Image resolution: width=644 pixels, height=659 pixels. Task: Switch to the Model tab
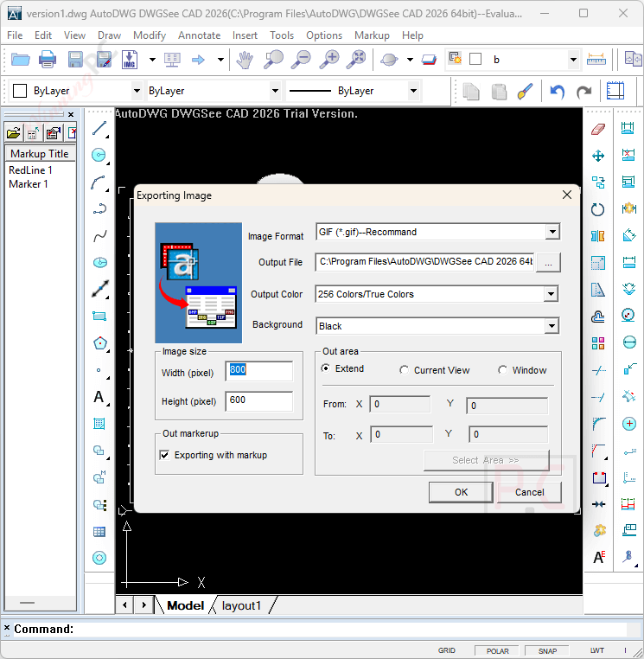tap(185, 605)
